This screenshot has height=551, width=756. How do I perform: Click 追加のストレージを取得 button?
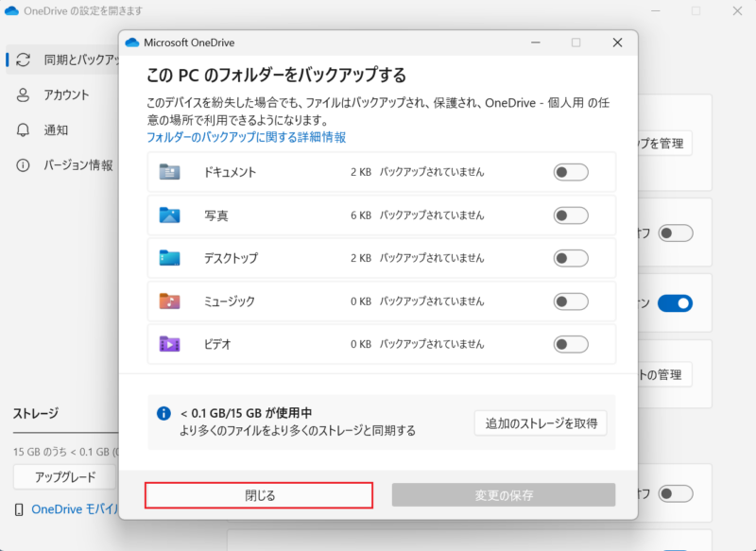click(x=541, y=423)
